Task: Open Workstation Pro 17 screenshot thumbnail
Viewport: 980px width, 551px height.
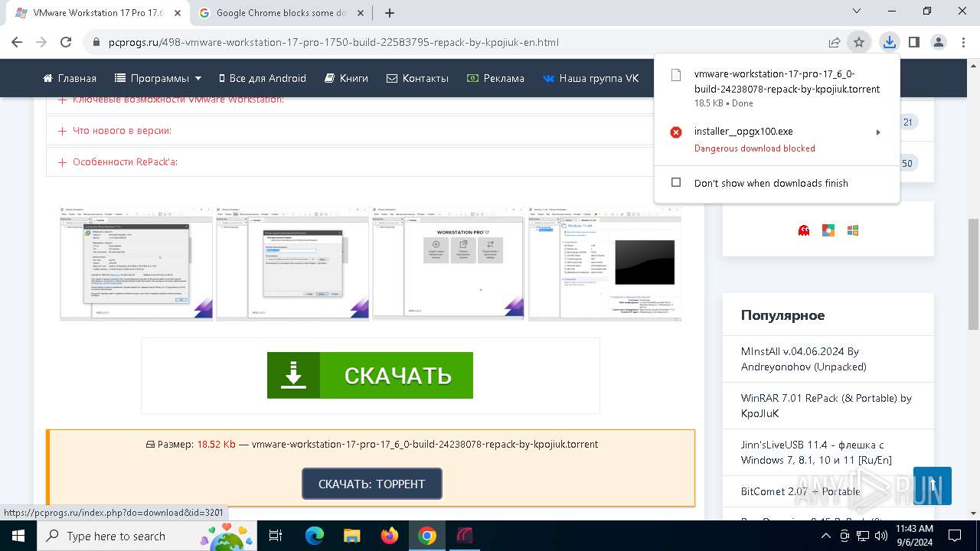Action: coord(449,263)
